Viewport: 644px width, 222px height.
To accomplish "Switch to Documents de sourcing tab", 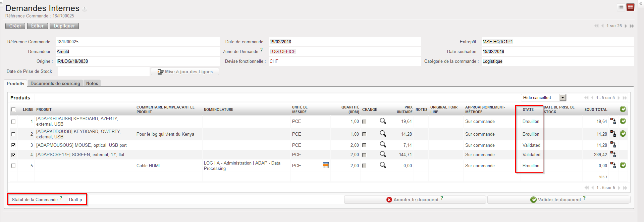I will pyautogui.click(x=55, y=83).
